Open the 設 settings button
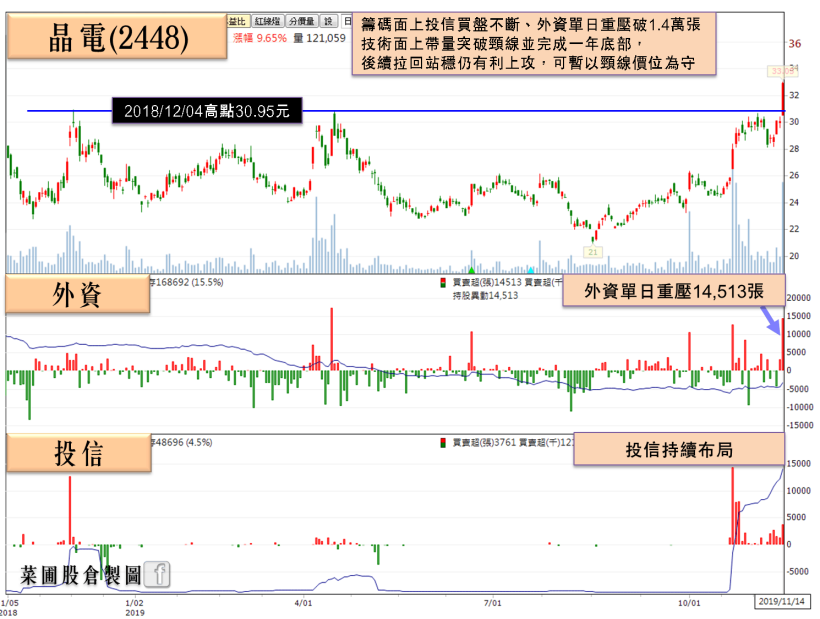This screenshot has height=619, width=820. pyautogui.click(x=328, y=21)
